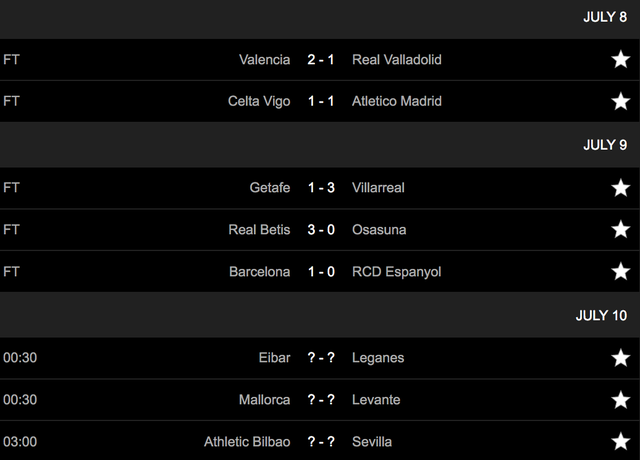Select the JULY 10 date header
Image resolution: width=640 pixels, height=460 pixels.
click(x=601, y=316)
